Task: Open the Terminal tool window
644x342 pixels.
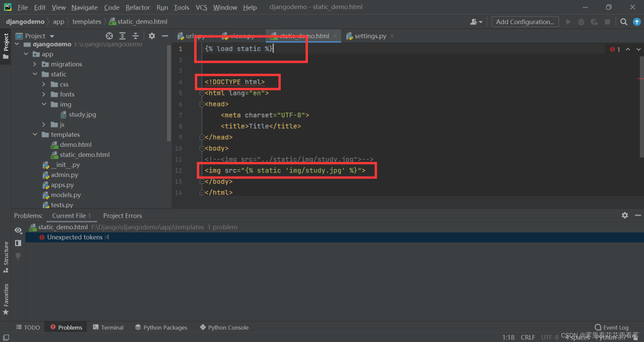Action: point(108,327)
